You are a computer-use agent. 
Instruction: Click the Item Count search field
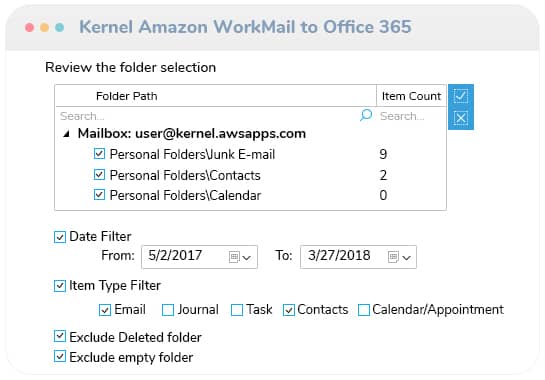(x=411, y=116)
